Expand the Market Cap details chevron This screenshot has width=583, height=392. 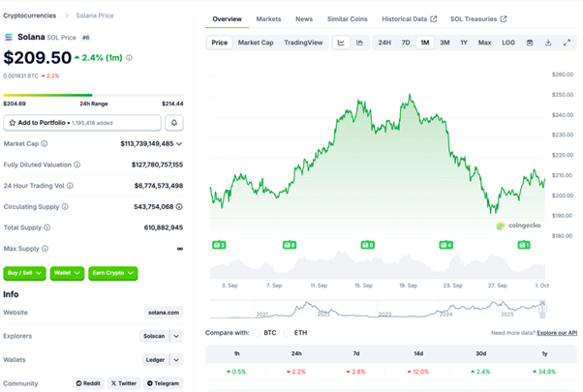179,143
